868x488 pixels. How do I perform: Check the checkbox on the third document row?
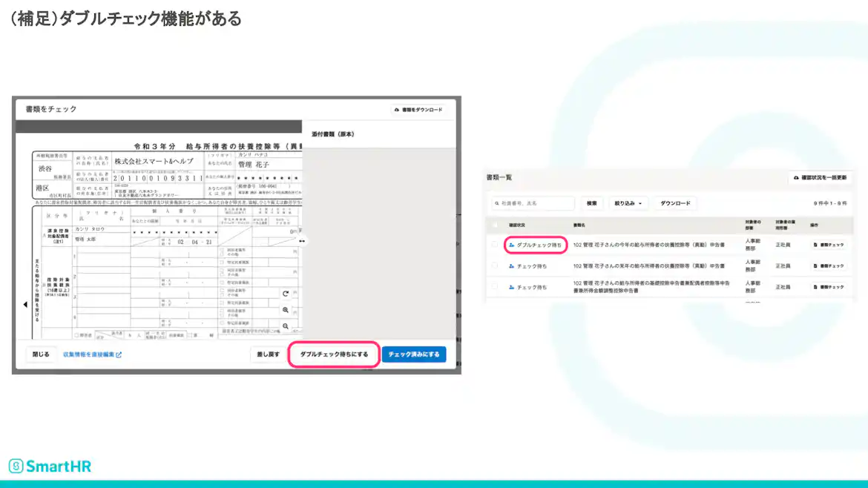tap(493, 286)
